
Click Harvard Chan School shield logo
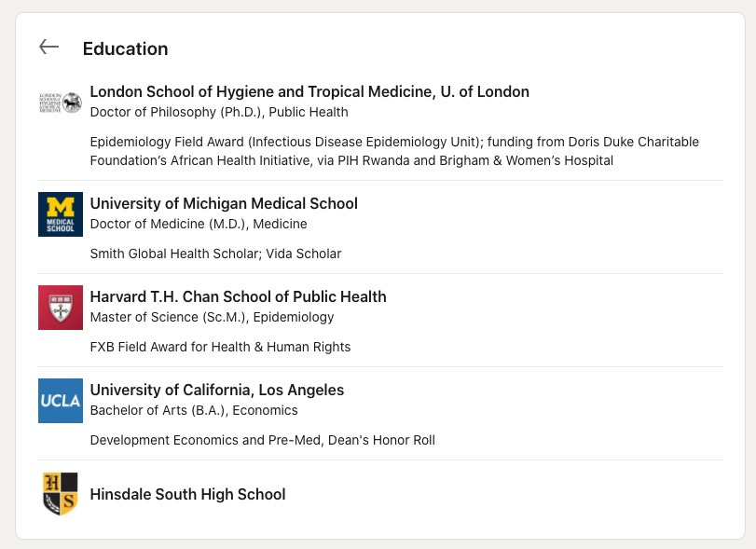[x=61, y=308]
